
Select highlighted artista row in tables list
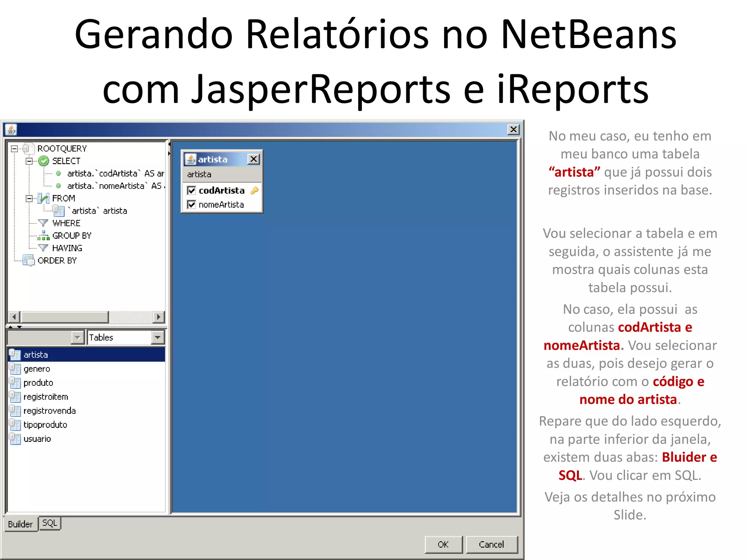pyautogui.click(x=86, y=354)
